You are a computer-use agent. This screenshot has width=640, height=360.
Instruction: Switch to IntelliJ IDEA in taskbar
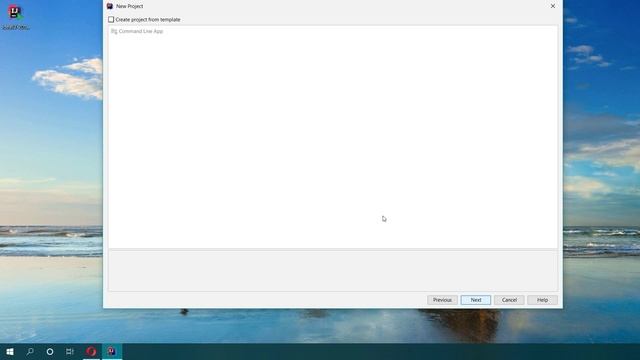(111, 351)
